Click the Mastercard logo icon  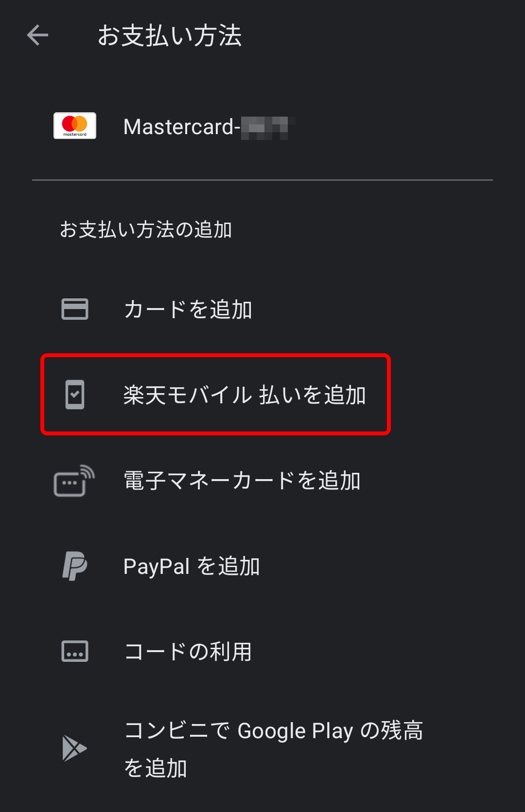[x=75, y=126]
